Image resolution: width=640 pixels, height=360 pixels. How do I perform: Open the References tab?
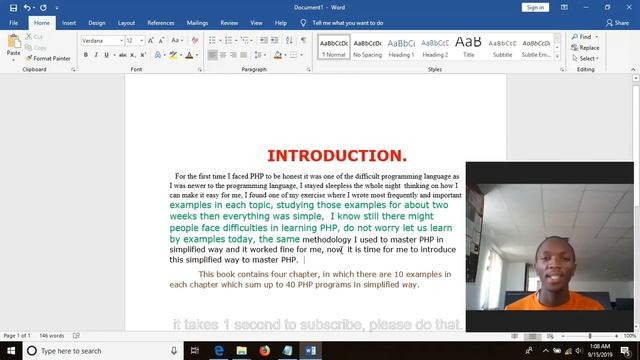[161, 23]
